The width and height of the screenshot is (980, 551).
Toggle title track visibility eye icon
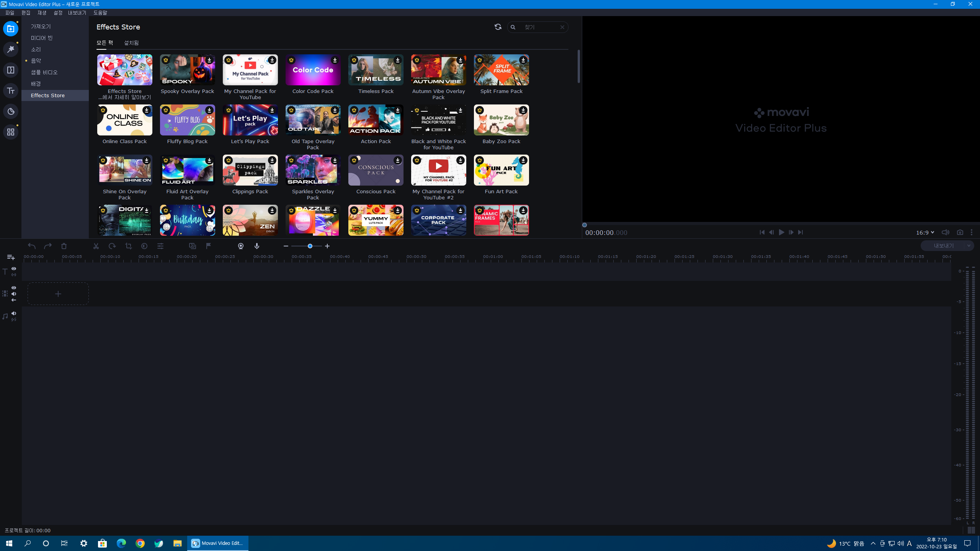14,269
